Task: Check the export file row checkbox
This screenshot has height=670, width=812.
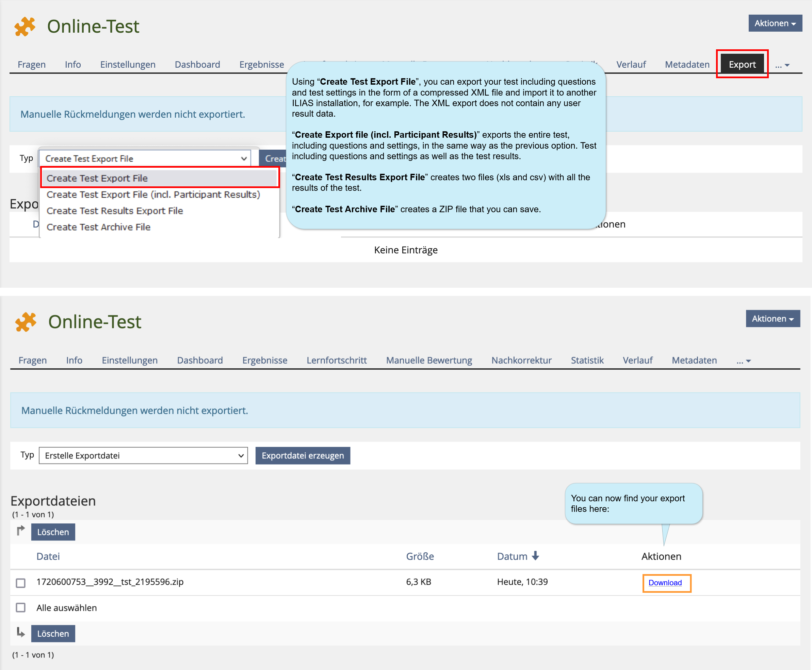Action: click(x=21, y=582)
